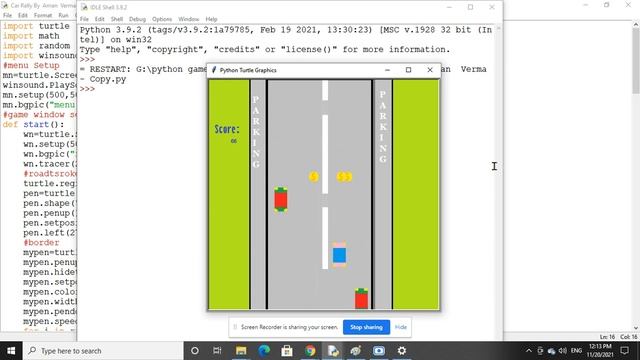The height and width of the screenshot is (360, 640).
Task: Open File menu in IDLE Shell window
Action: (84, 19)
